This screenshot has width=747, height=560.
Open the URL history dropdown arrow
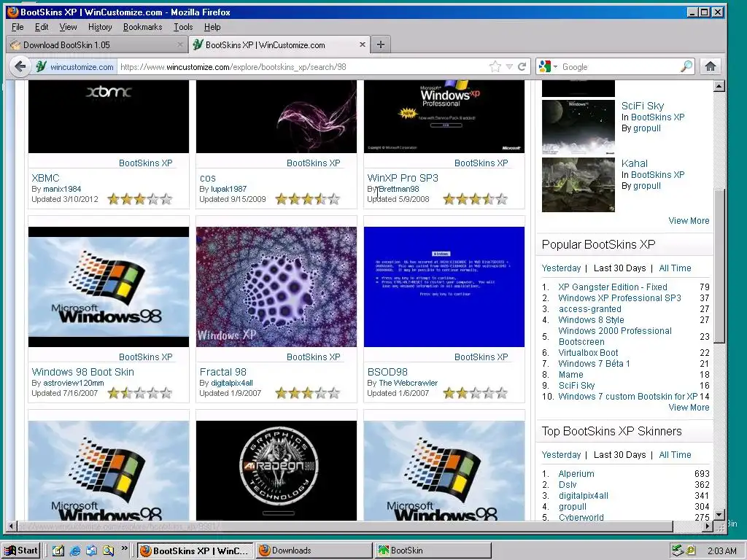pos(508,66)
